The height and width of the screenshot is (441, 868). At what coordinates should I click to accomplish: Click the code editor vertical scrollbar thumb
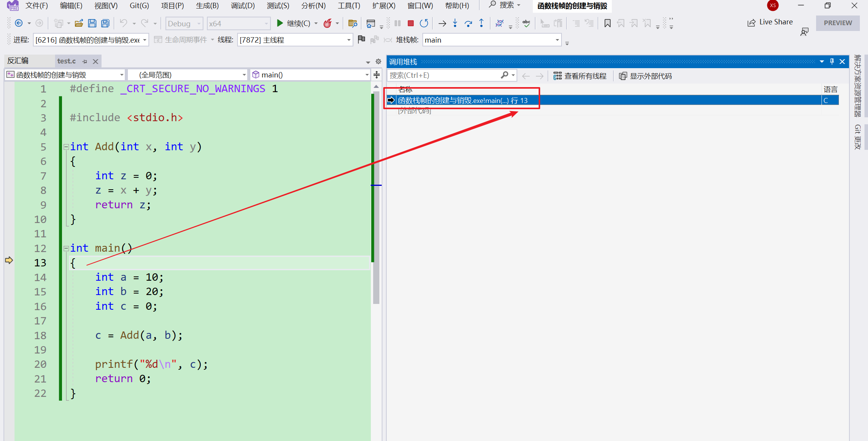click(x=376, y=197)
